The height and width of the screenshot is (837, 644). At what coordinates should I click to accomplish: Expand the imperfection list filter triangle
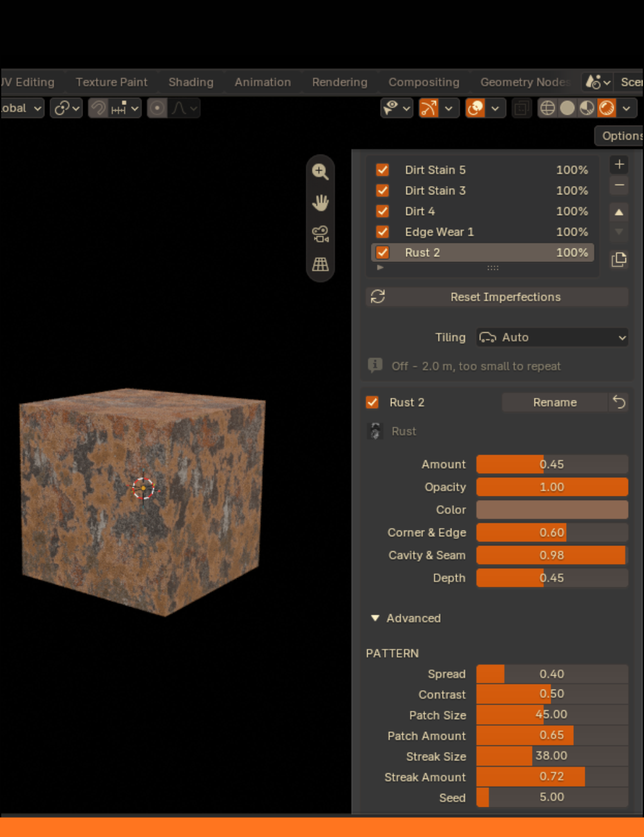[x=380, y=267]
